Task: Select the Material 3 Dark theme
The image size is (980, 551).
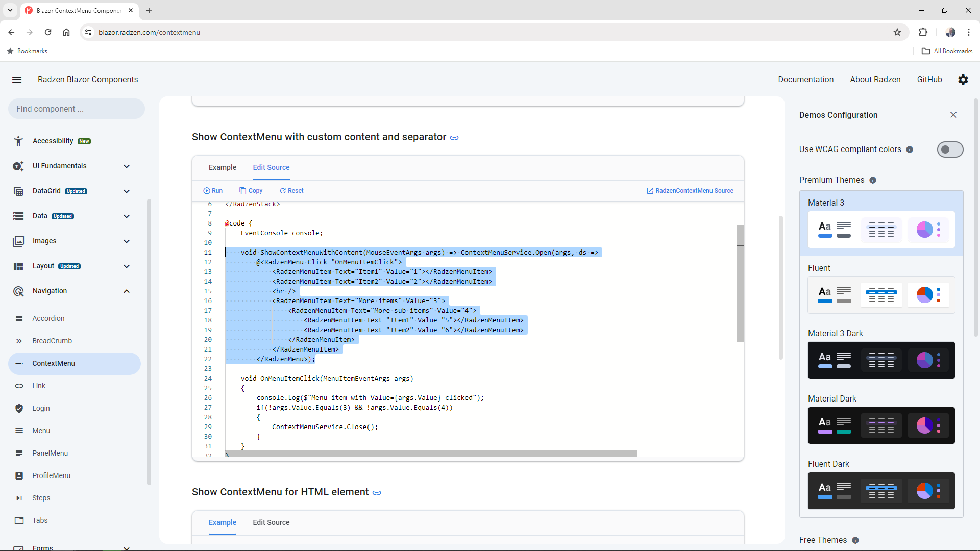Action: pyautogui.click(x=881, y=354)
